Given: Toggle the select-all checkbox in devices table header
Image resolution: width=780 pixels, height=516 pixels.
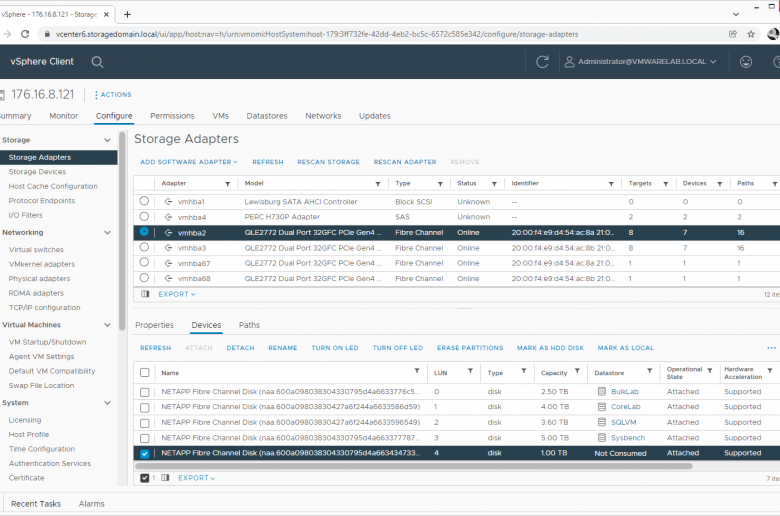Looking at the screenshot, I should (x=145, y=372).
